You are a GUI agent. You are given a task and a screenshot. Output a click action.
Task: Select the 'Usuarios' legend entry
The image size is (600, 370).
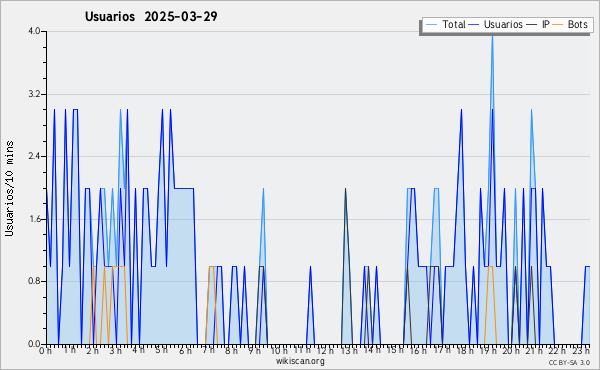(x=496, y=24)
